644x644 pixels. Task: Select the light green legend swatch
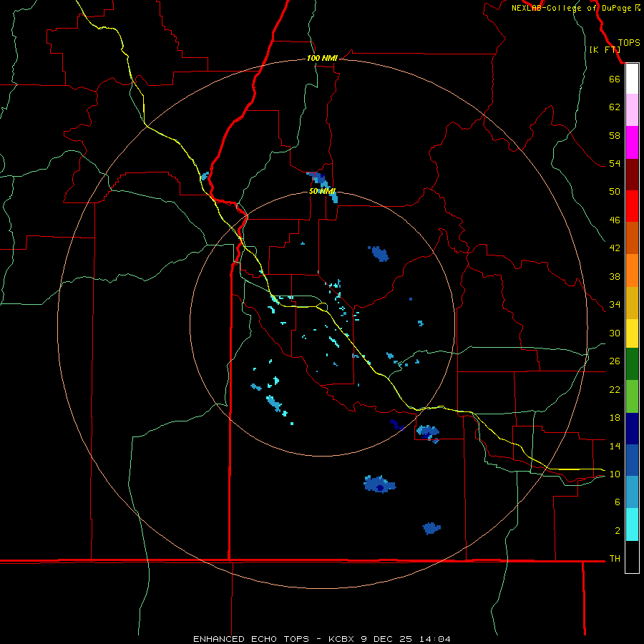coord(632,396)
